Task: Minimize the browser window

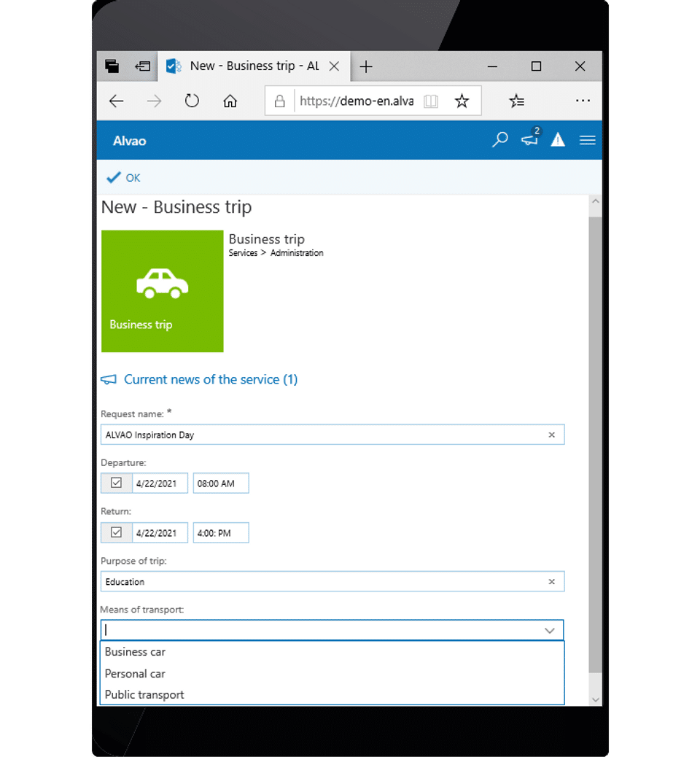Action: click(x=492, y=66)
